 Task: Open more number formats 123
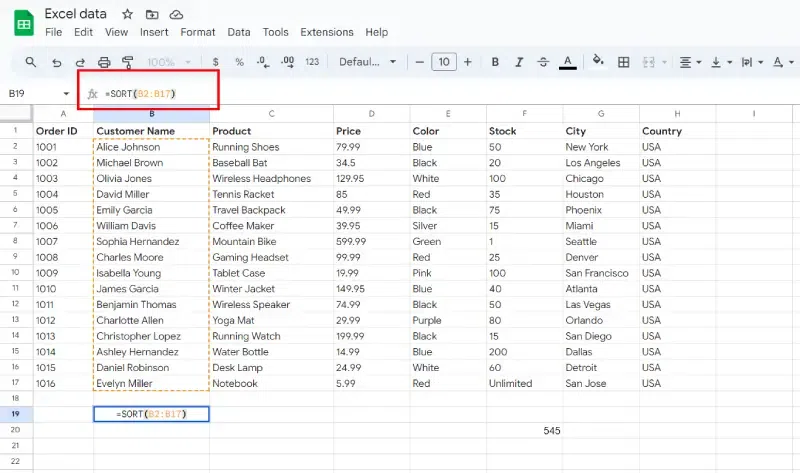[x=312, y=62]
